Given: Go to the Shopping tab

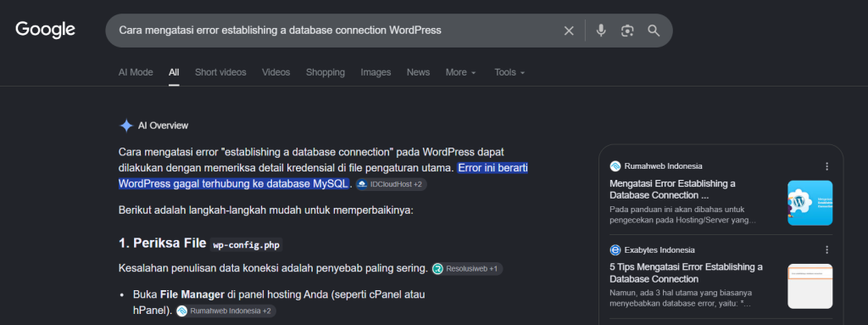Looking at the screenshot, I should 325,73.
